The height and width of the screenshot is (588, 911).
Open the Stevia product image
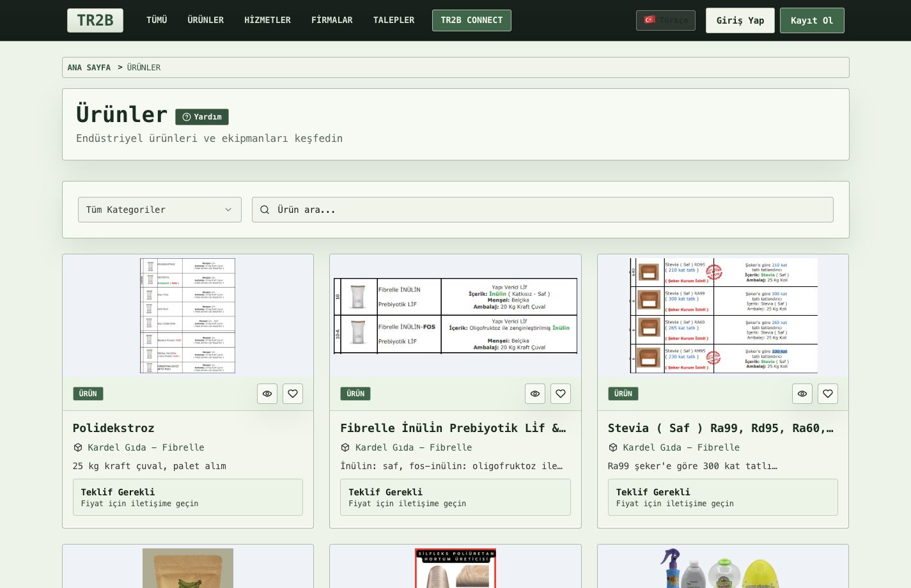(x=723, y=316)
